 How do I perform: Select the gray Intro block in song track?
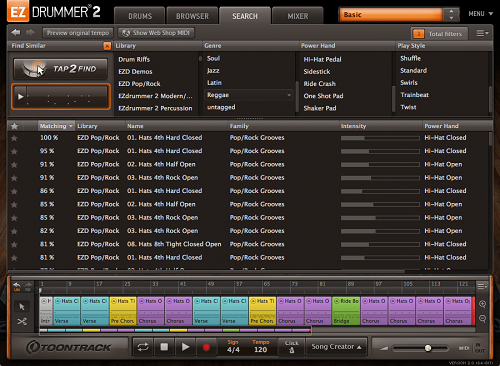46,311
